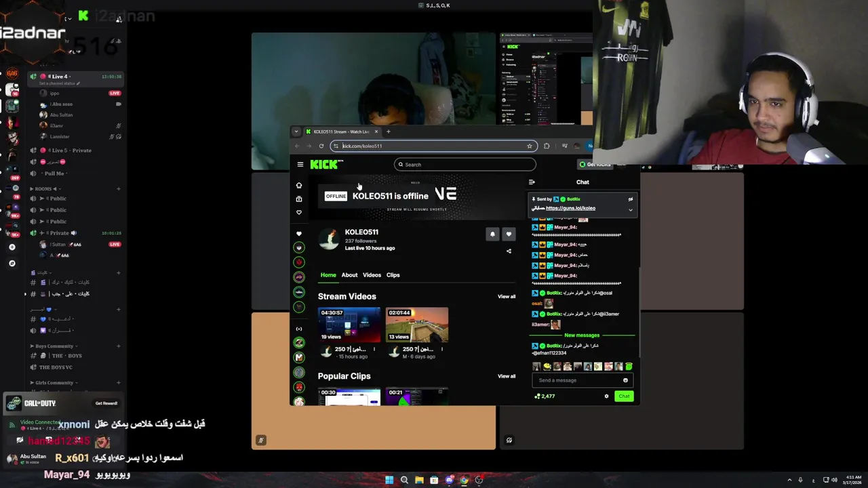Click the kick.com/koleo511 address bar
This screenshot has width=868, height=488.
coord(434,146)
